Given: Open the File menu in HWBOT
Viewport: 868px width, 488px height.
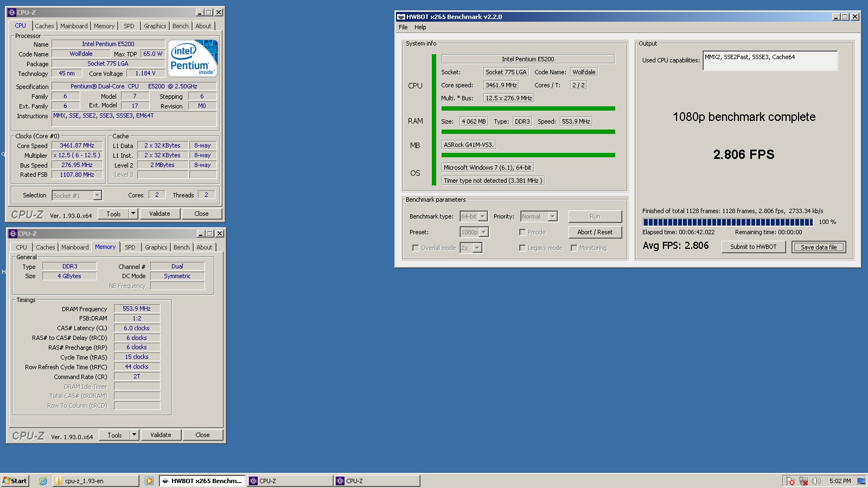Looking at the screenshot, I should 403,27.
